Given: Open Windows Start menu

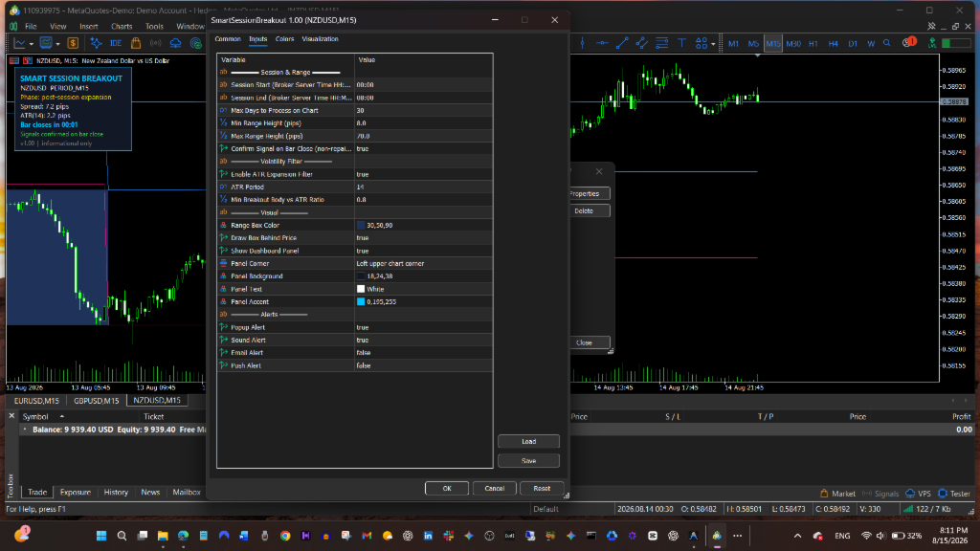Looking at the screenshot, I should tap(101, 536).
